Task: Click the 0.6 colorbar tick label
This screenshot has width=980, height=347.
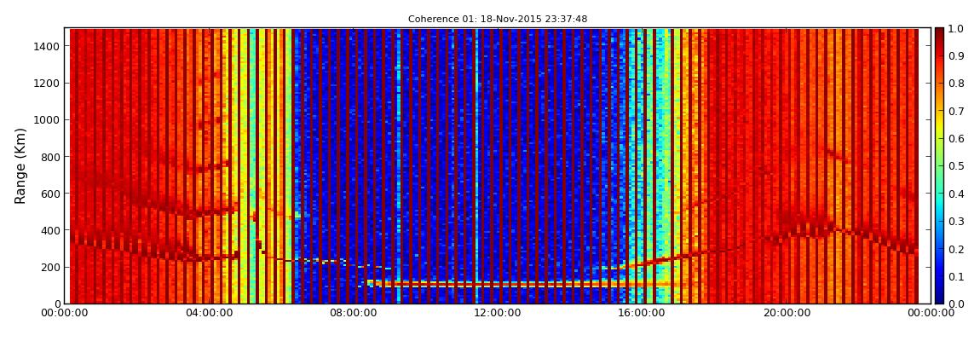Action: [x=958, y=138]
